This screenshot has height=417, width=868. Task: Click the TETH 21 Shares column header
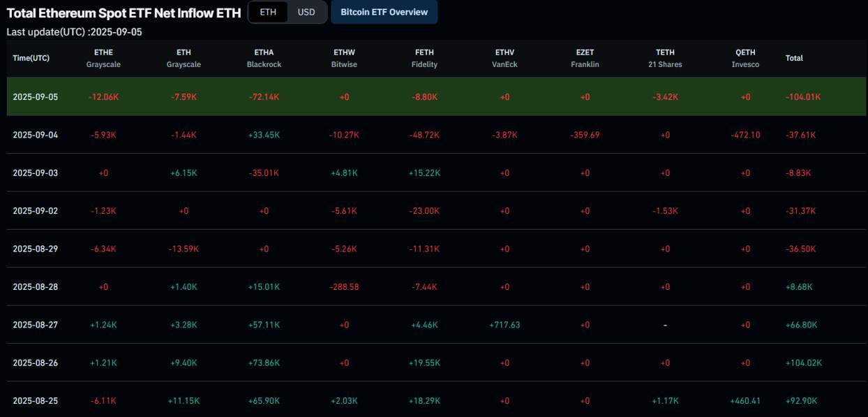point(665,58)
